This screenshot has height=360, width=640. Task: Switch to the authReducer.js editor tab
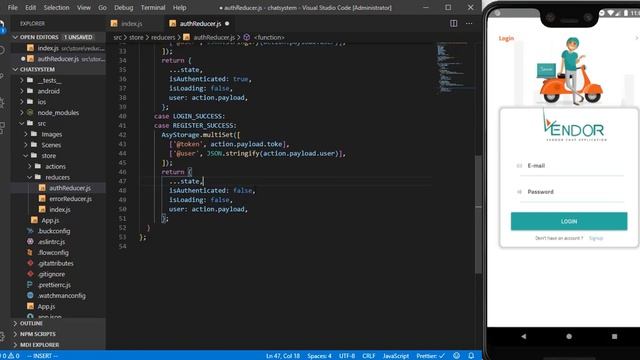coord(199,24)
